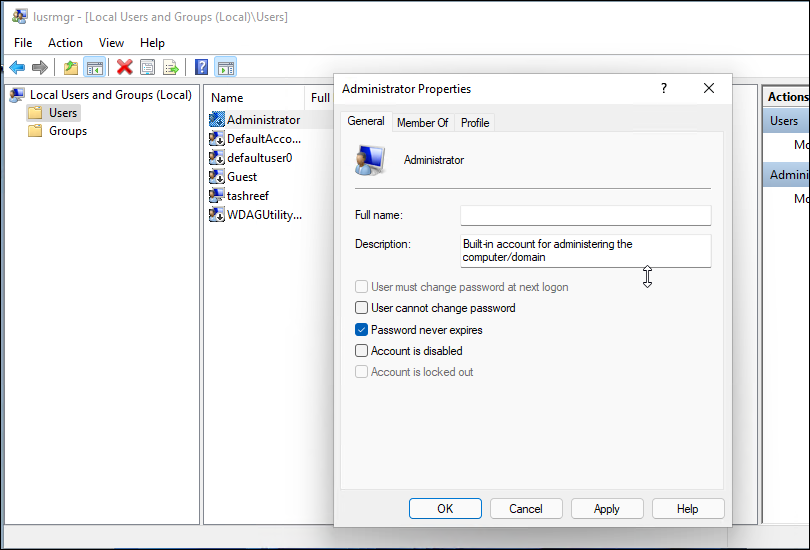
Task: Open the Help menu
Action: [152, 43]
